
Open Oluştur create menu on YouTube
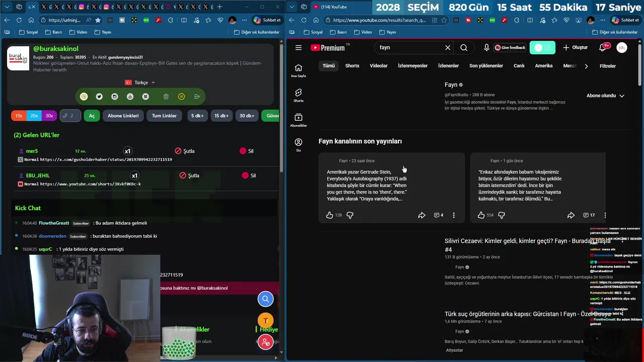(x=575, y=48)
